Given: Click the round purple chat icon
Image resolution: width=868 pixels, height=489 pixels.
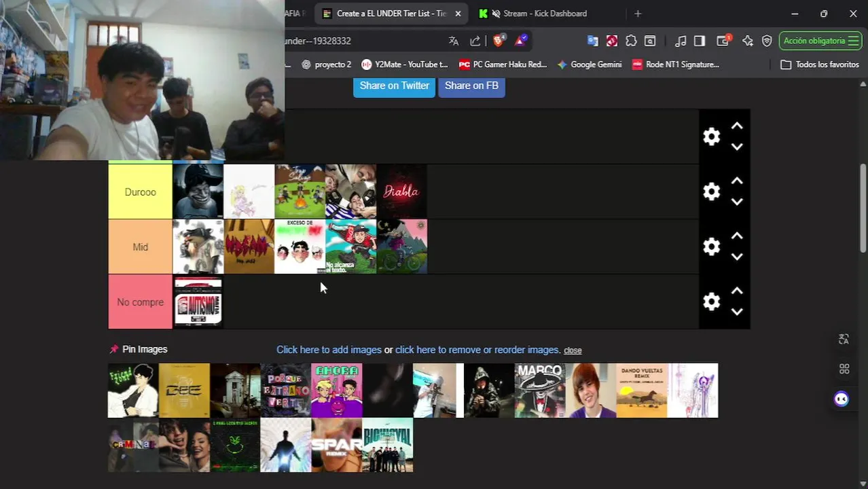Looking at the screenshot, I should point(842,399).
